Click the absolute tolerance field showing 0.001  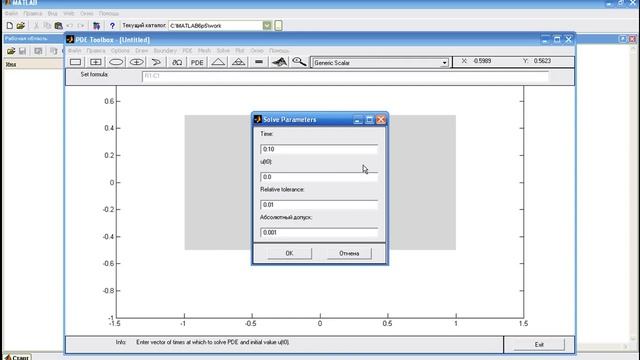tap(319, 232)
